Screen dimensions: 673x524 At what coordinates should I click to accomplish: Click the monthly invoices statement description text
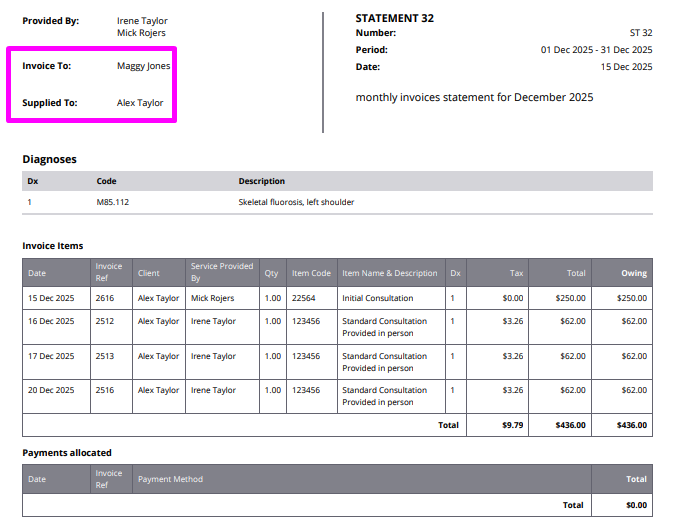pos(474,97)
